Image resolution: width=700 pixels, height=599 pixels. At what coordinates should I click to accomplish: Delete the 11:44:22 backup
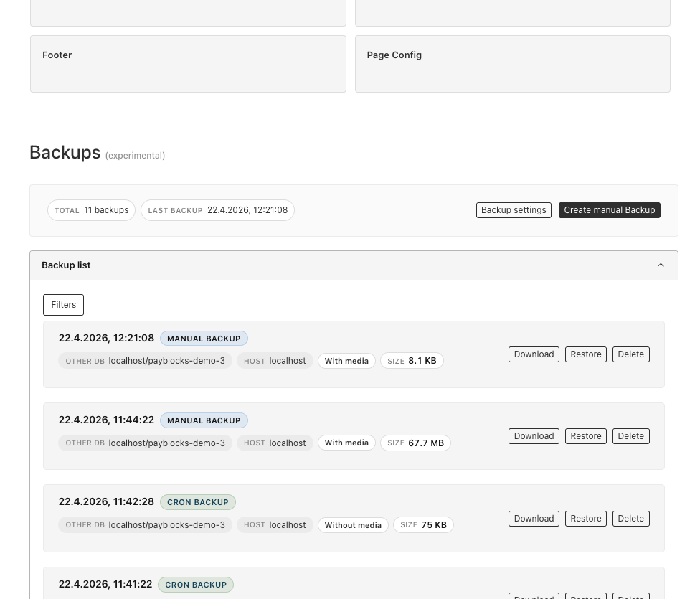click(x=631, y=436)
